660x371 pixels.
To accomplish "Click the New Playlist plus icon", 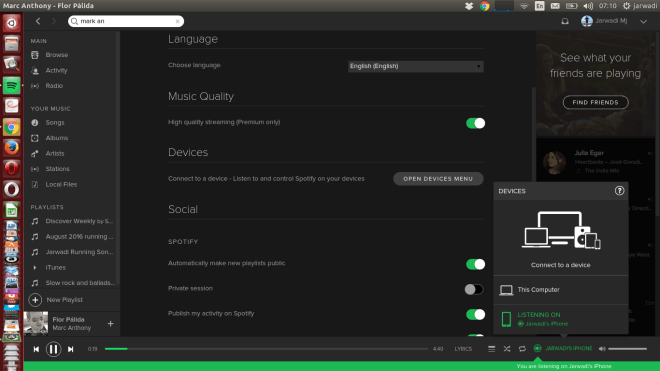I will (x=35, y=300).
